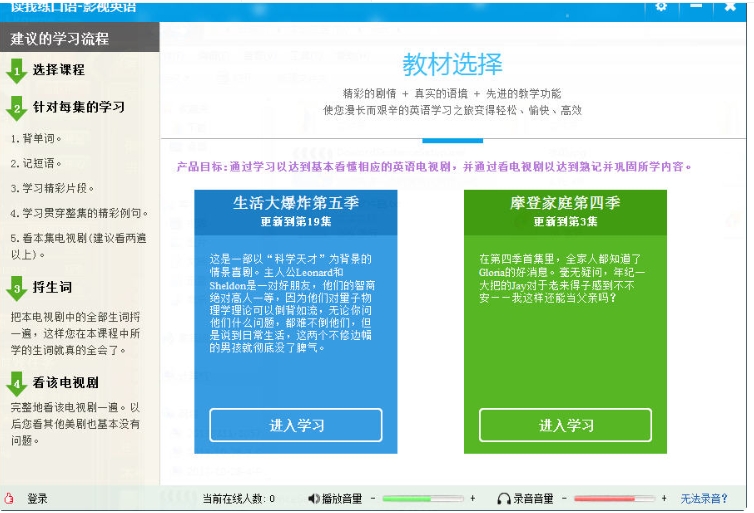
Task: Enter study for 摩登家庭第四季
Action: tap(566, 425)
